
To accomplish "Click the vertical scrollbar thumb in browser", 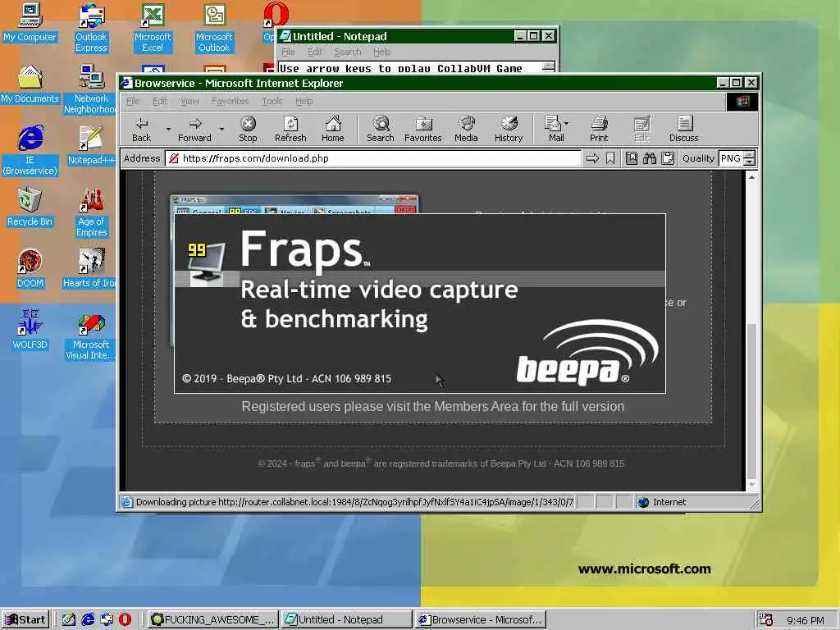I will [x=751, y=400].
